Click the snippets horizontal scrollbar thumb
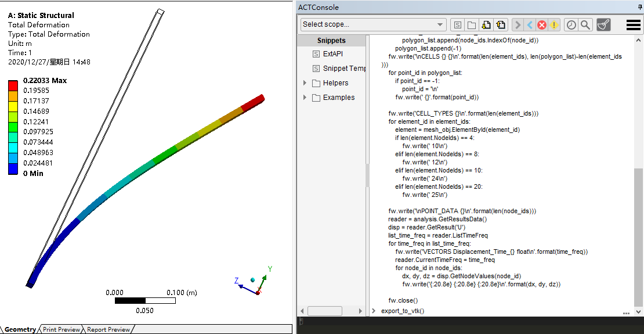Viewport: 644px width, 334px height. [x=324, y=311]
